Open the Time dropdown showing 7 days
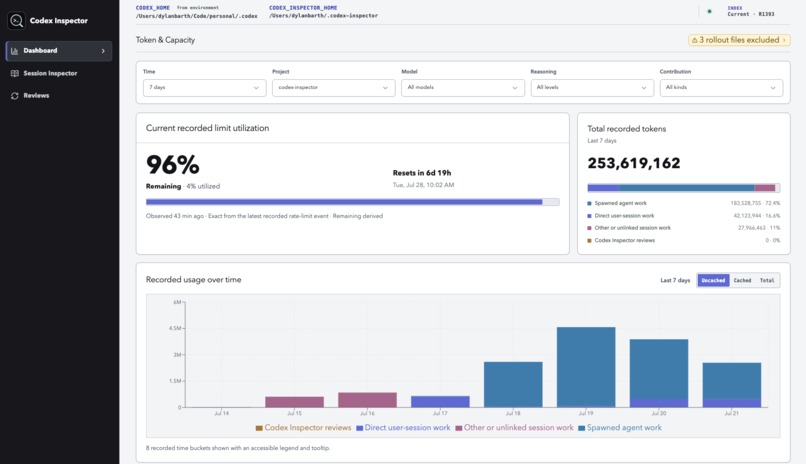 [205, 88]
